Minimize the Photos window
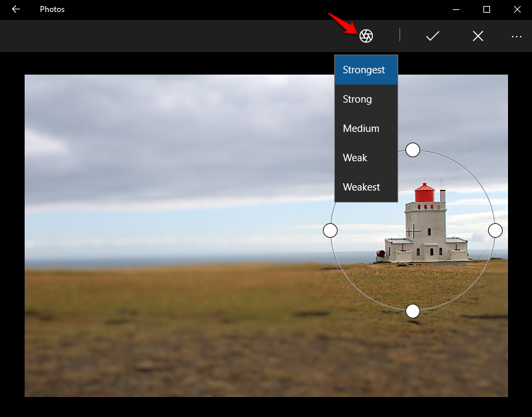The height and width of the screenshot is (417, 532). coord(456,9)
